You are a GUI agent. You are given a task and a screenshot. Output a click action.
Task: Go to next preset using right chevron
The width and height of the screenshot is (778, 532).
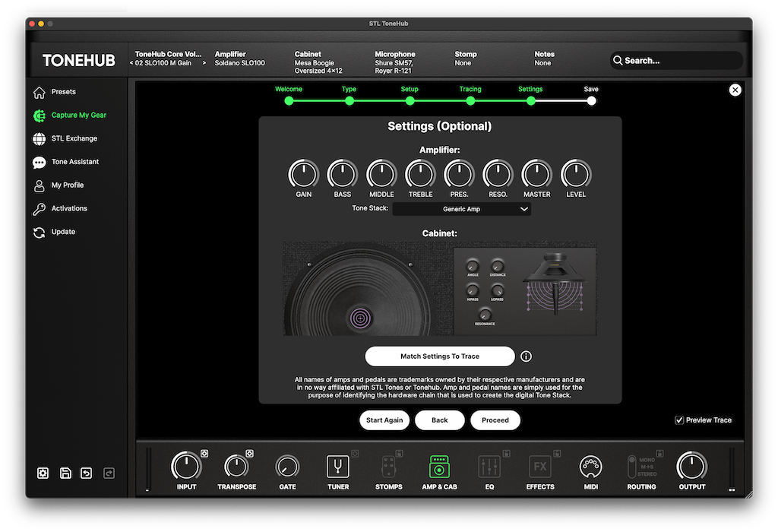tap(204, 63)
